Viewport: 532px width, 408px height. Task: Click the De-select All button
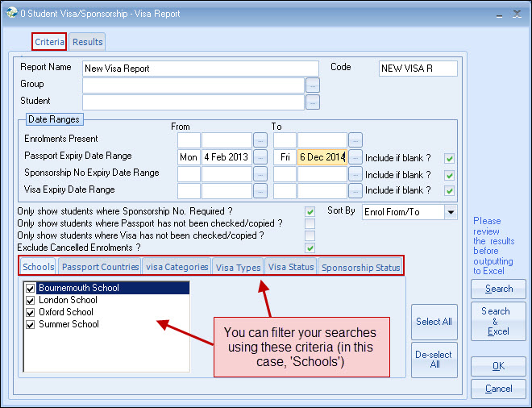pyautogui.click(x=434, y=360)
